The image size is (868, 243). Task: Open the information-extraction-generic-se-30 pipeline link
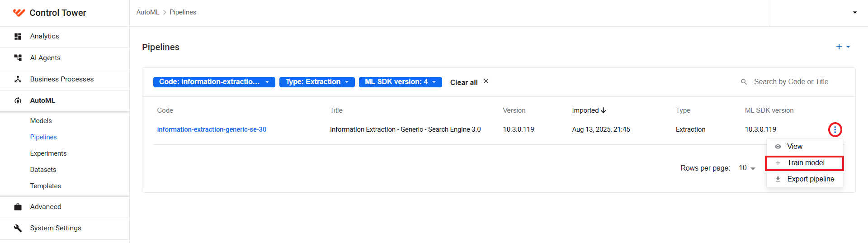pos(212,129)
